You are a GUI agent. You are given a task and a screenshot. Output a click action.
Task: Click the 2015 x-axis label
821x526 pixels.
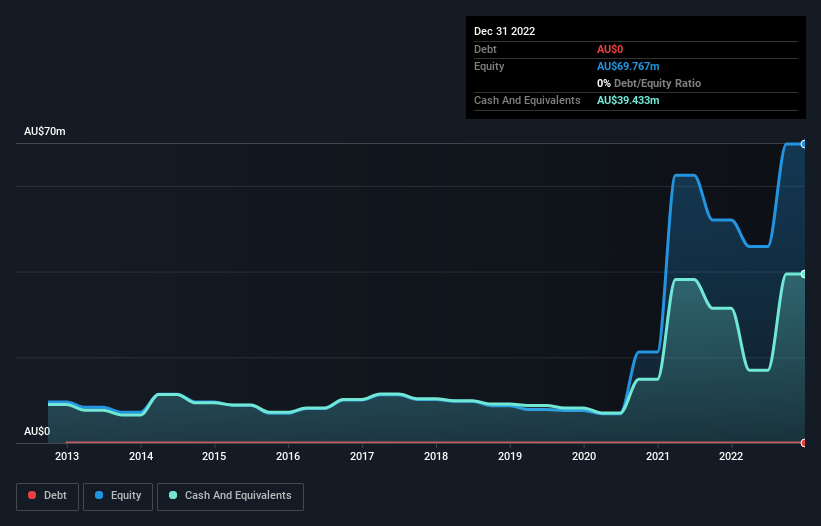point(214,456)
